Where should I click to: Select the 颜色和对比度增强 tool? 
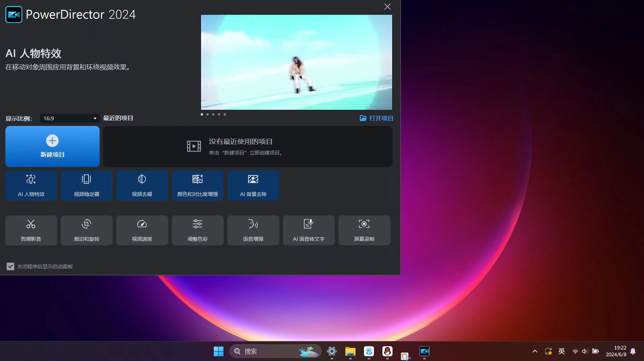(x=198, y=186)
